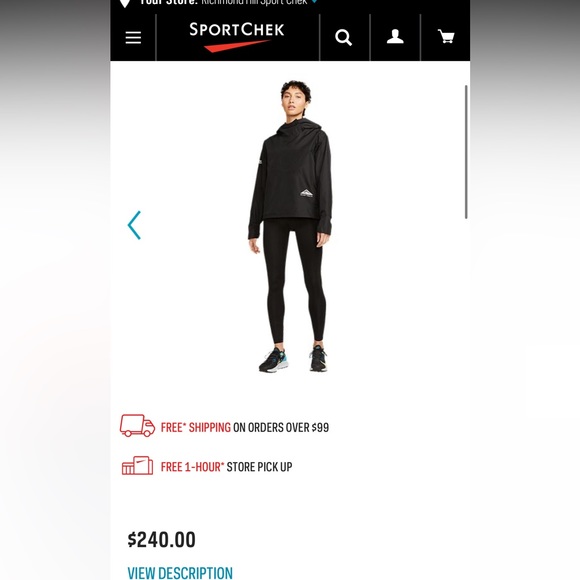The height and width of the screenshot is (580, 580).
Task: Expand the Your Store dropdown arrow
Action: (x=314, y=2)
